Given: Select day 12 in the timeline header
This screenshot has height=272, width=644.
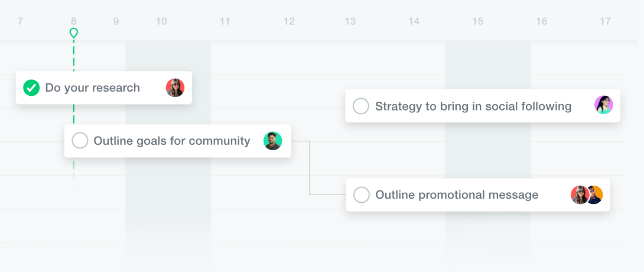Looking at the screenshot, I should (x=289, y=22).
